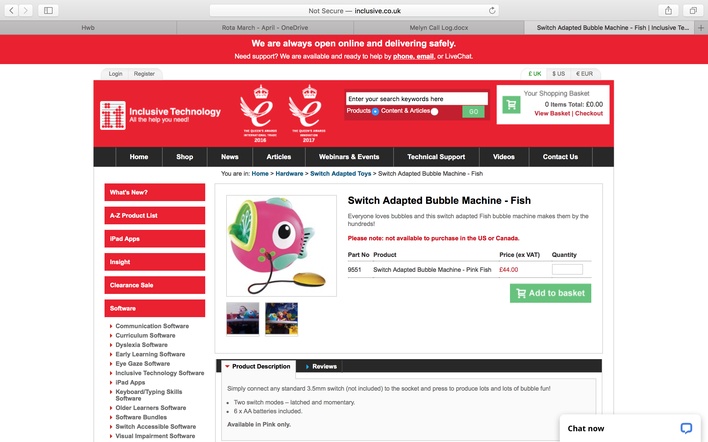This screenshot has height=442, width=708.
Task: Click the Inclusive Technology logo
Action: click(160, 115)
